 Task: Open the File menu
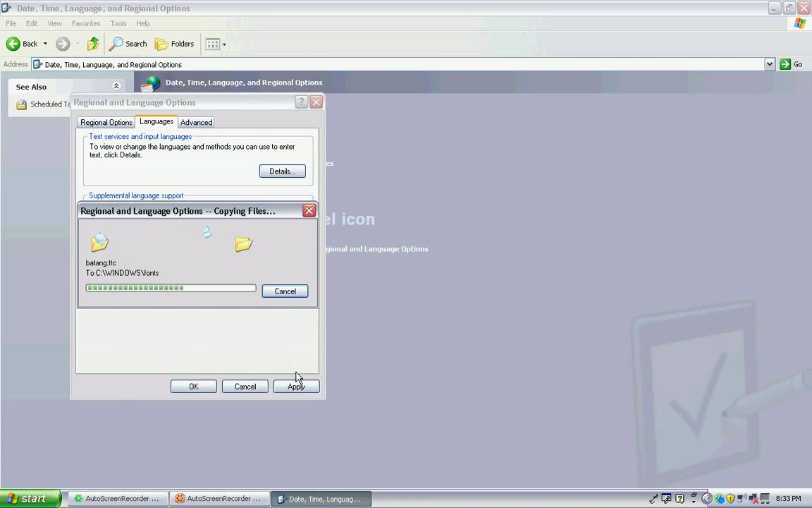click(x=11, y=23)
